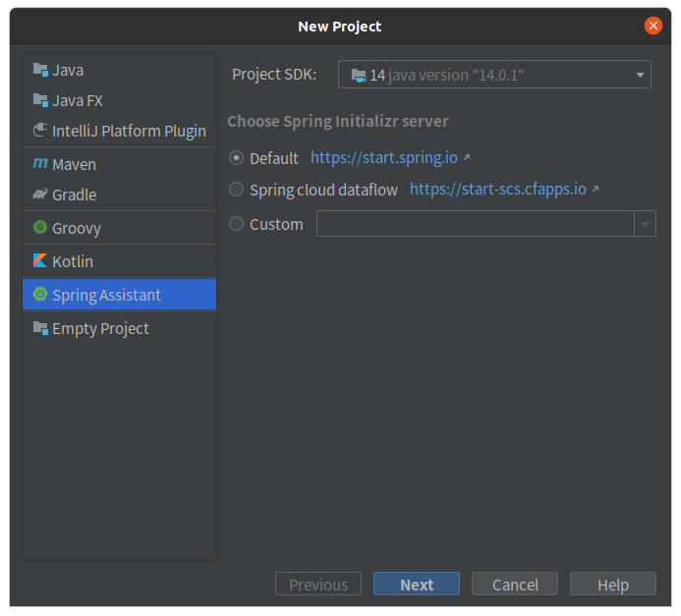Choose Java FX project type label
Viewport: 681px width, 616px height.
78,101
